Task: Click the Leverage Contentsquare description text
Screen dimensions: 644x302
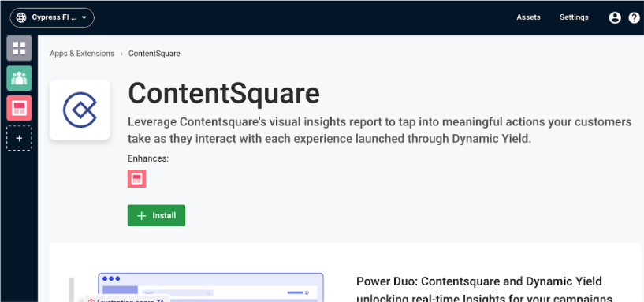Action: pyautogui.click(x=379, y=130)
